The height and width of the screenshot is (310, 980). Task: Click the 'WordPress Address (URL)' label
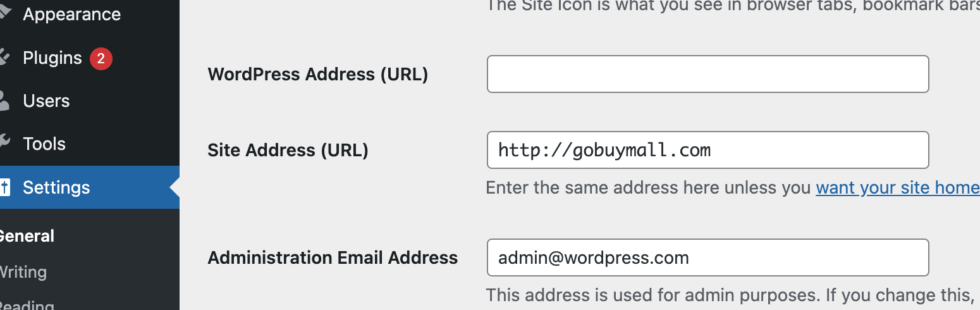(x=317, y=75)
